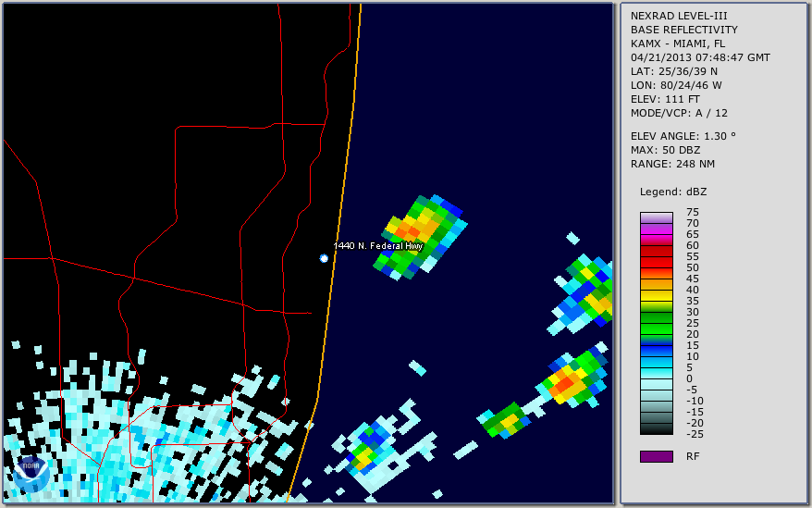Click the LON: 80/24/46 W line
This screenshot has width=812, height=508.
pyautogui.click(x=676, y=85)
